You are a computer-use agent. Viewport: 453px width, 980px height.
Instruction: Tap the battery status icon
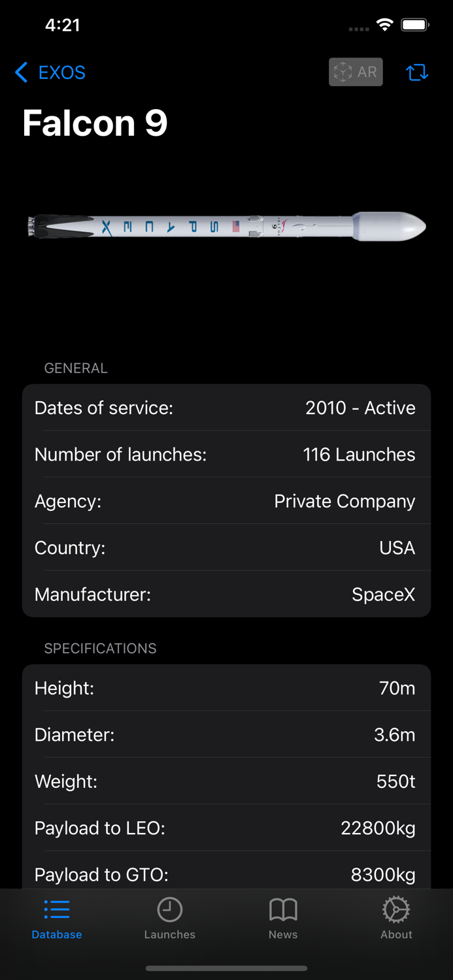click(x=414, y=25)
